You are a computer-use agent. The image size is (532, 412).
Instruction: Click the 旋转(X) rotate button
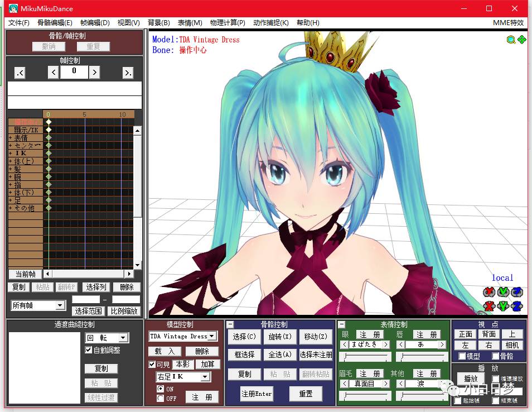(x=280, y=337)
